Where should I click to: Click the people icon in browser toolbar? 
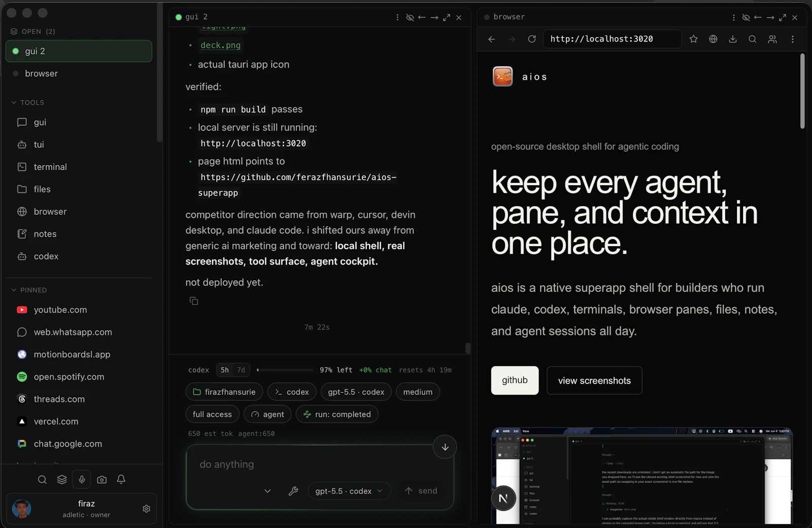[x=772, y=39]
